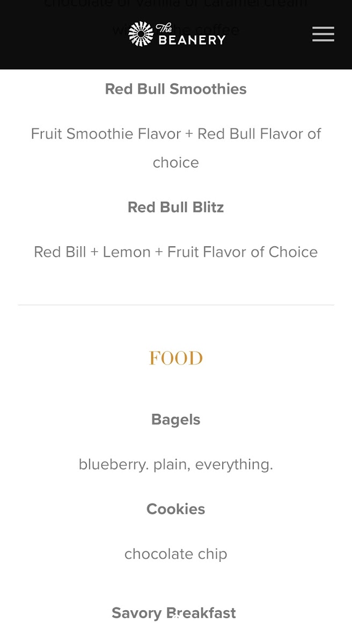Select the Savory Breakfast heading
This screenshot has width=352, height=644.
(x=174, y=613)
